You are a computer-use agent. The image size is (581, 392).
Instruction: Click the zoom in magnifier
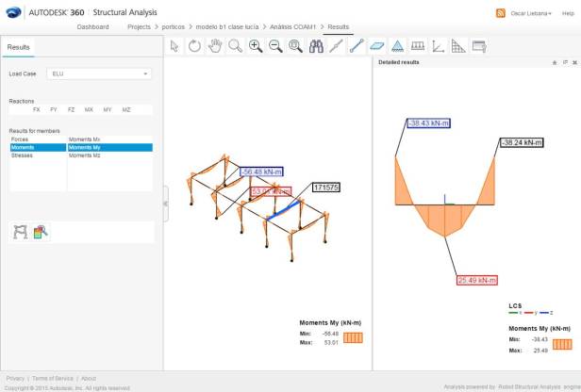[x=256, y=45]
